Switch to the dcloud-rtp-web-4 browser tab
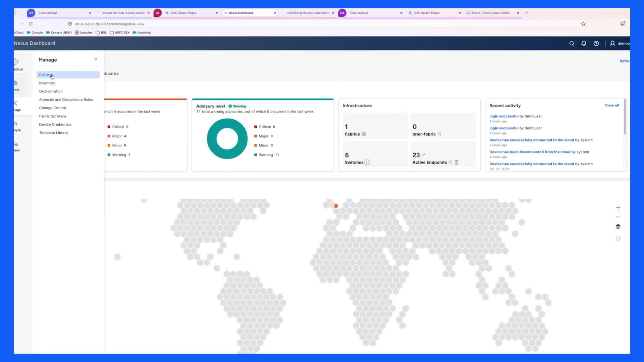Image resolution: width=644 pixels, height=362 pixels. point(123,13)
